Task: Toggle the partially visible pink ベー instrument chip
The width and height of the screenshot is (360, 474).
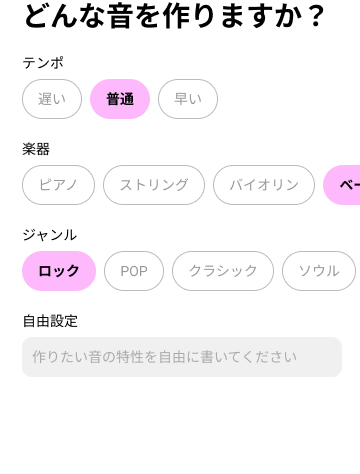Action: (342, 185)
